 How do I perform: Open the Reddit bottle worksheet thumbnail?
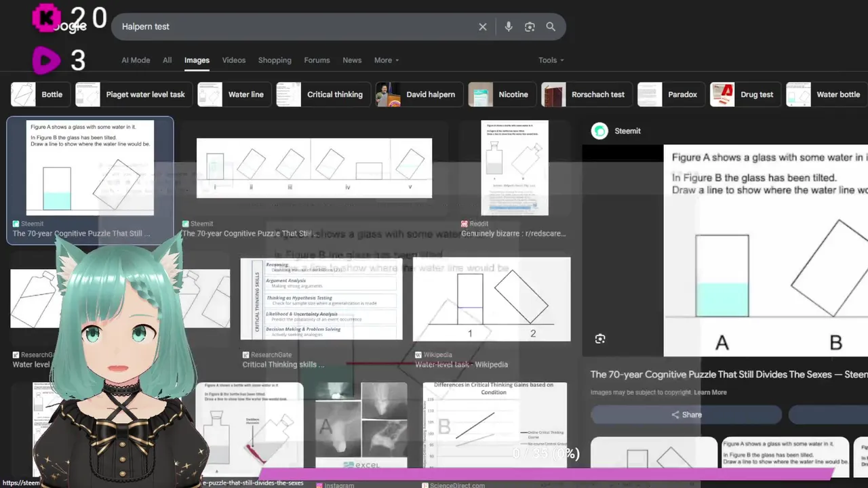(515, 168)
